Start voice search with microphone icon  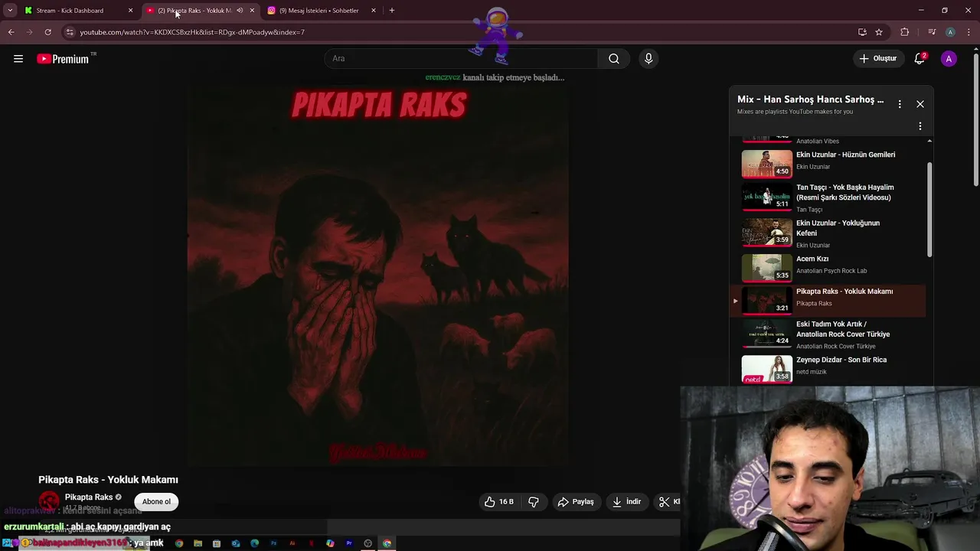pyautogui.click(x=648, y=59)
